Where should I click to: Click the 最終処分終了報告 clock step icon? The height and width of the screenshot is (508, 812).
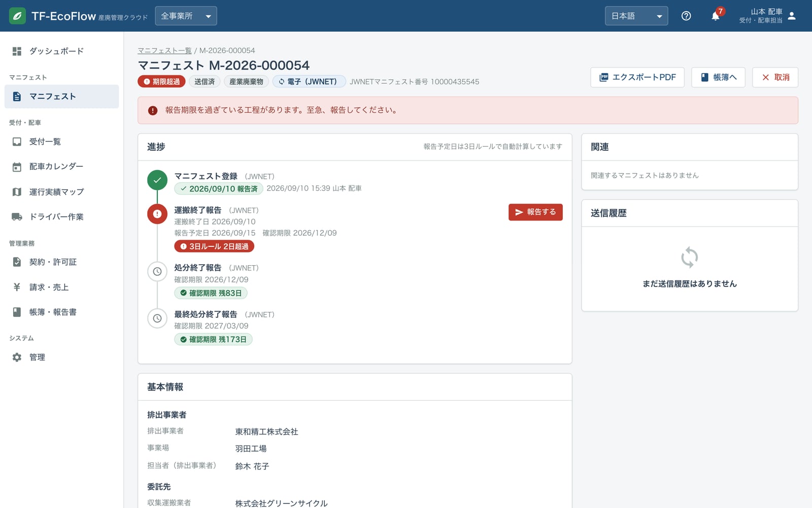(x=157, y=318)
